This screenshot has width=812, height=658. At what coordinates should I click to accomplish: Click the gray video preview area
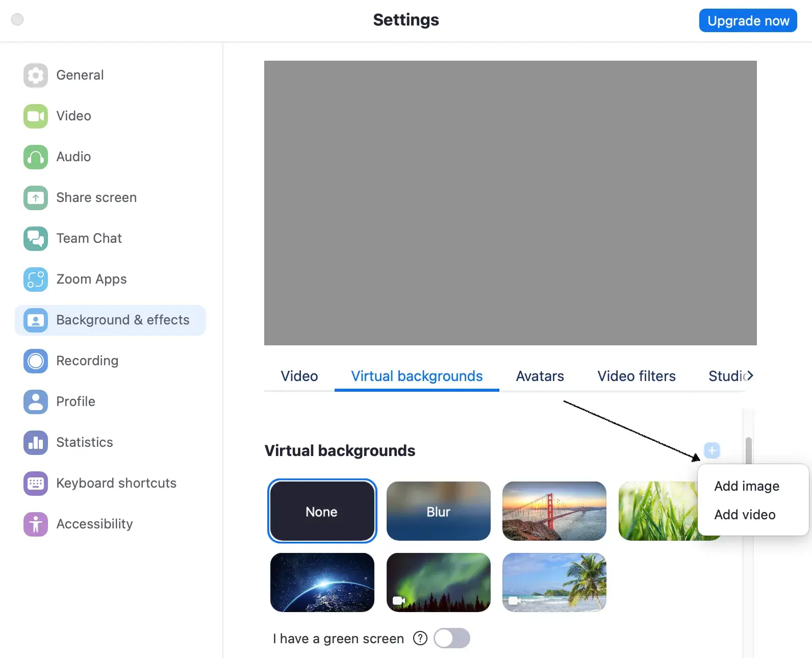[x=511, y=203]
